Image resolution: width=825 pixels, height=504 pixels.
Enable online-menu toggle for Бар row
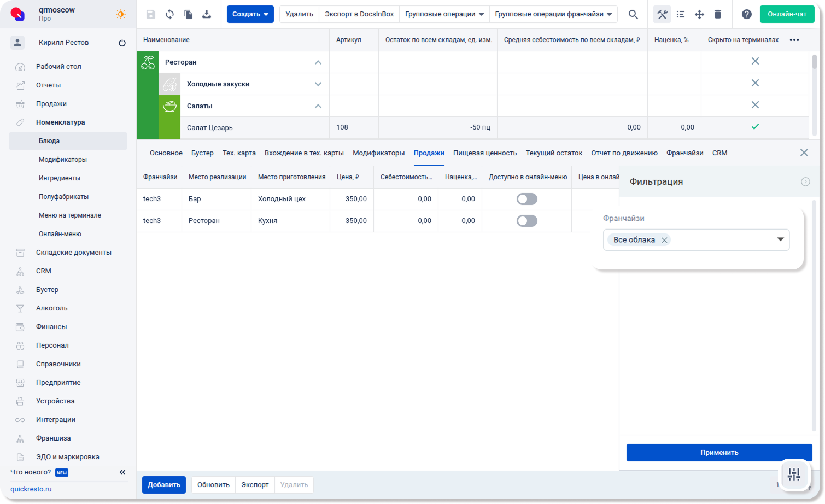pos(527,199)
